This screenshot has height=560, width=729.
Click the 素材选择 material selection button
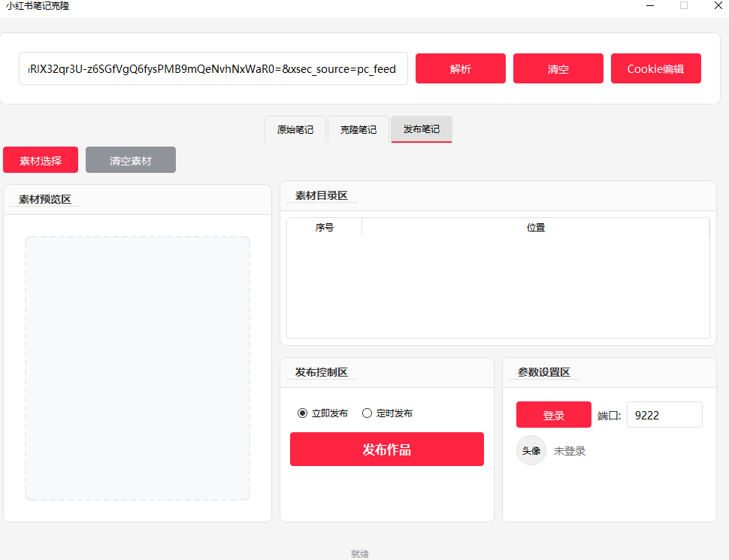click(x=40, y=159)
